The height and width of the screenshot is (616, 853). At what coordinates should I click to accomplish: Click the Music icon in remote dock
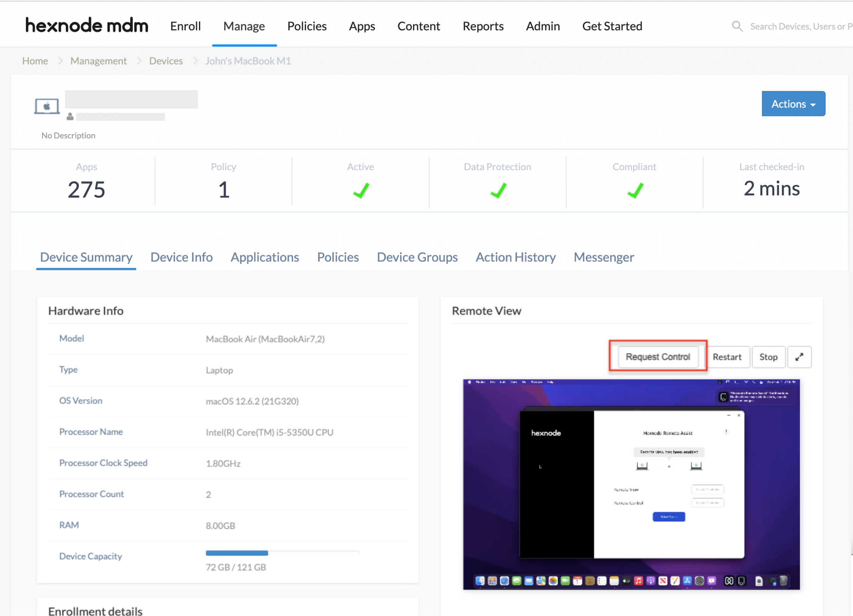click(x=638, y=581)
